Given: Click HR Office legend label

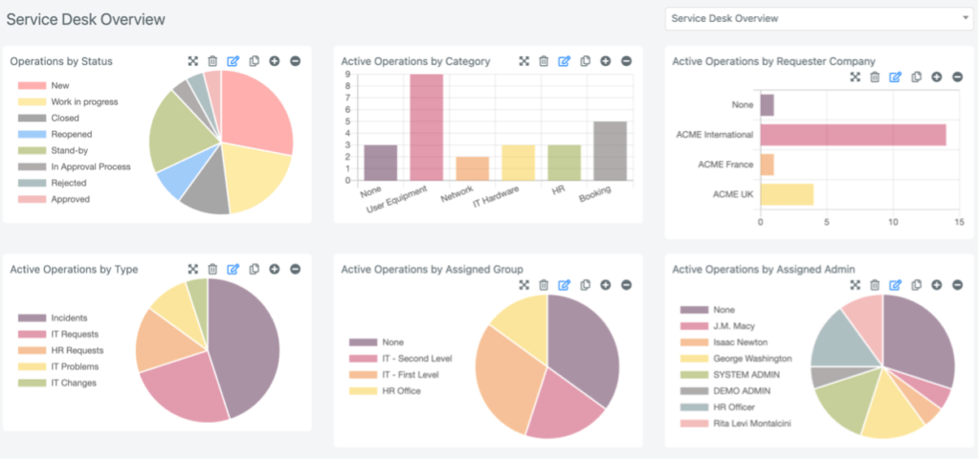Looking at the screenshot, I should tap(401, 391).
